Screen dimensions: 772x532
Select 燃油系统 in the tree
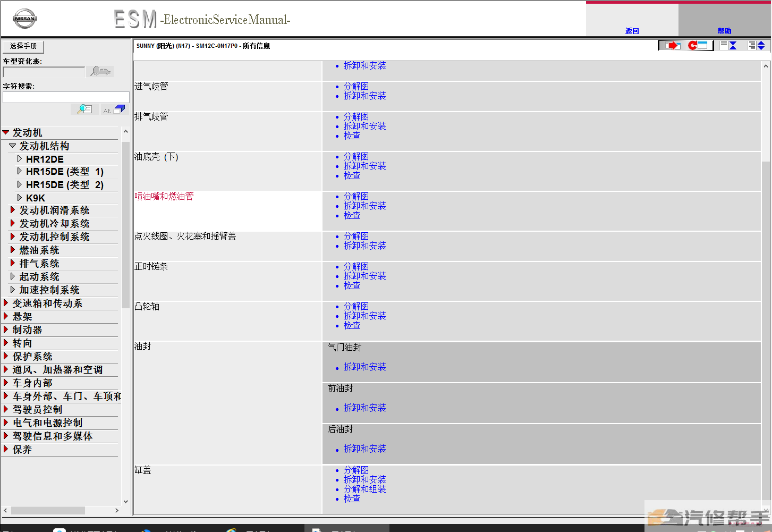(39, 250)
